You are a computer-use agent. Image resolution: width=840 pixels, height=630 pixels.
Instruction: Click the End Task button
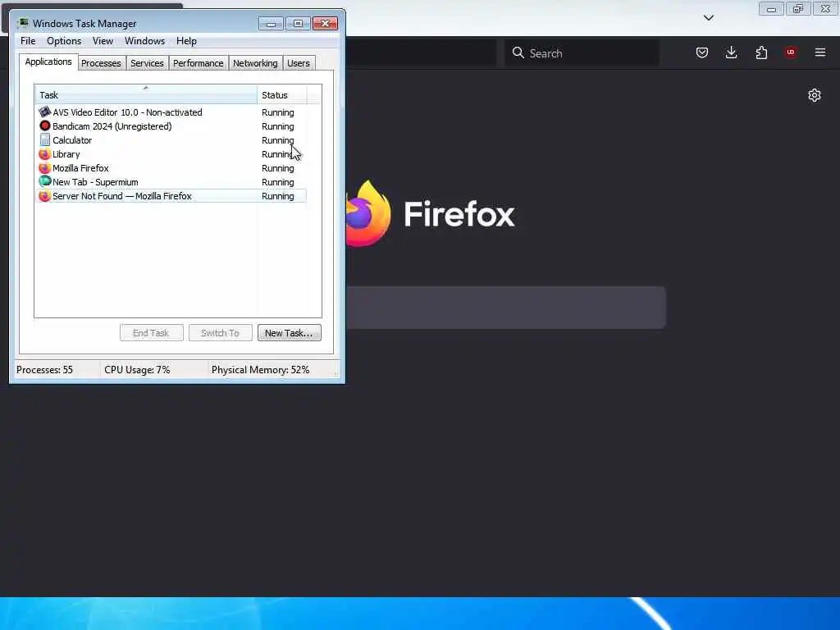151,333
